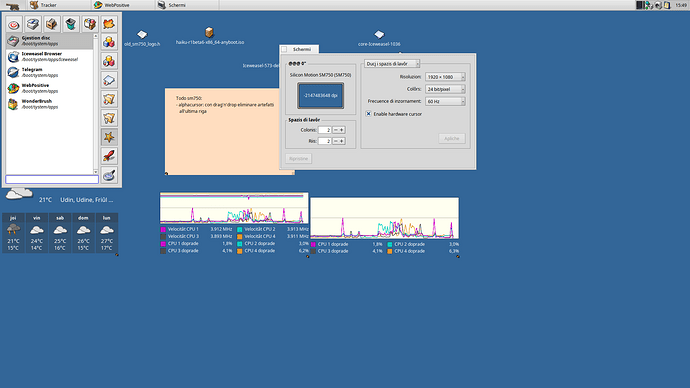Image resolution: width=690 pixels, height=388 pixels.
Task: Click the weather cloud icon at 21°C
Action: pos(19,194)
